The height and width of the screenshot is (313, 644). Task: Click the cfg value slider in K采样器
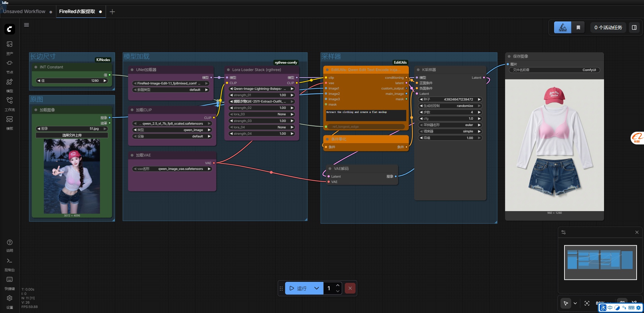(450, 119)
